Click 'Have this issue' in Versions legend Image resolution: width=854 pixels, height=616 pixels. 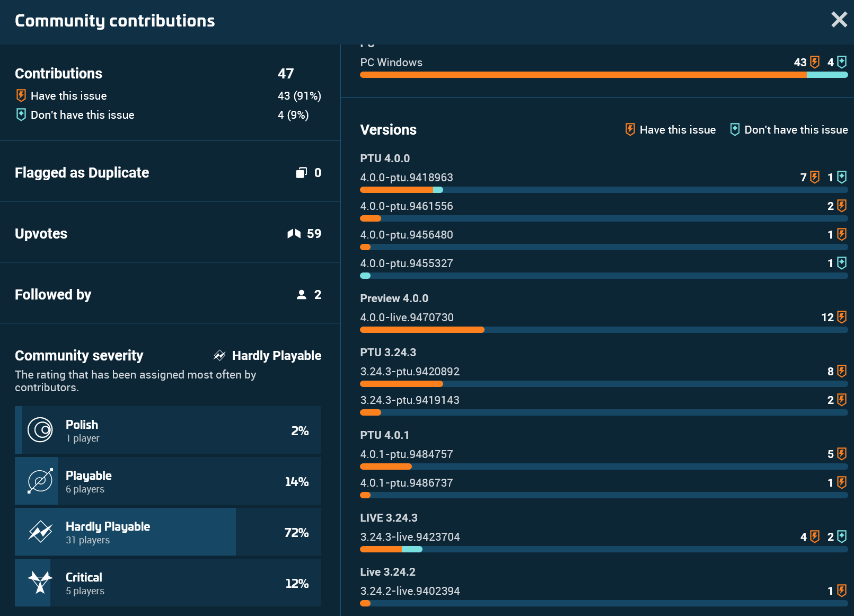(x=677, y=130)
